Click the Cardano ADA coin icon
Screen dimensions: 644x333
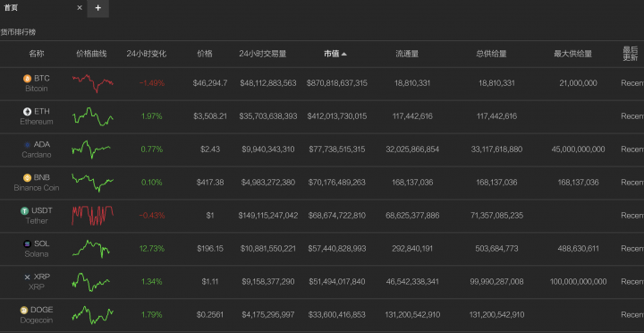pyautogui.click(x=28, y=145)
